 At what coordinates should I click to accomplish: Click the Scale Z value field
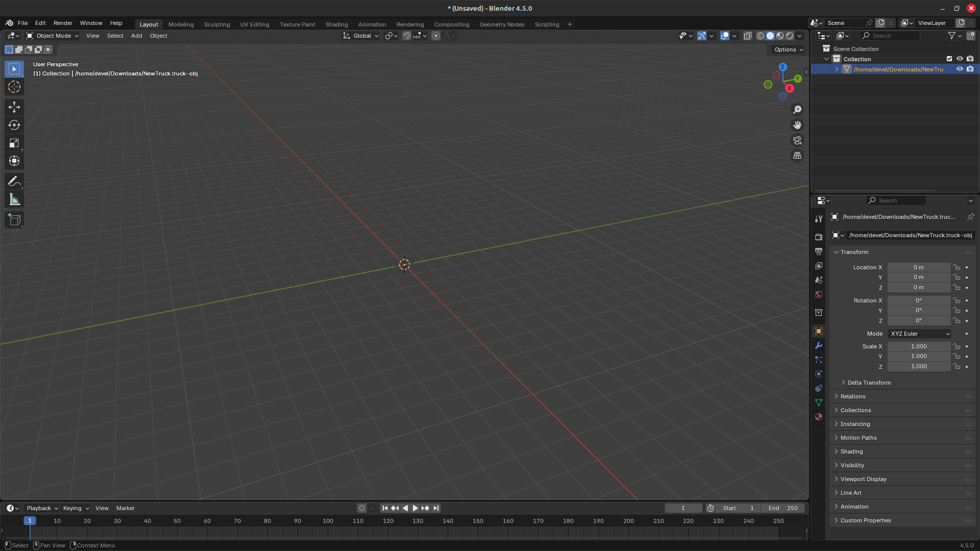click(919, 366)
